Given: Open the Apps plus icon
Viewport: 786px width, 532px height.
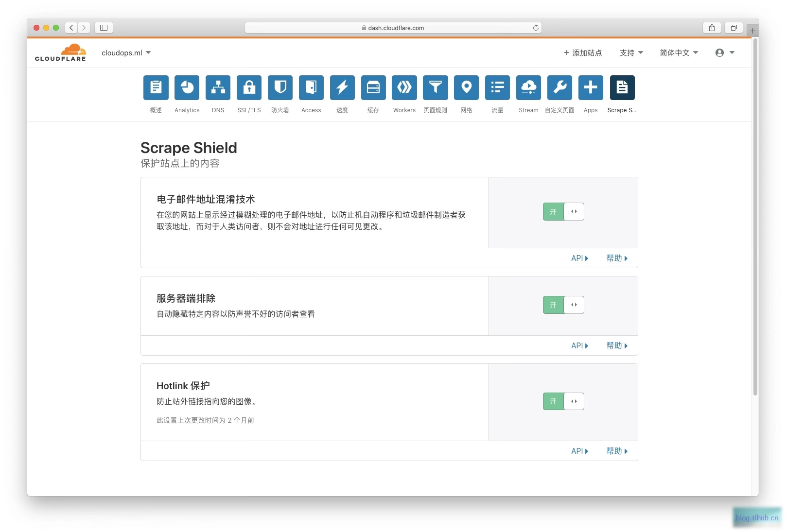Looking at the screenshot, I should (591, 87).
